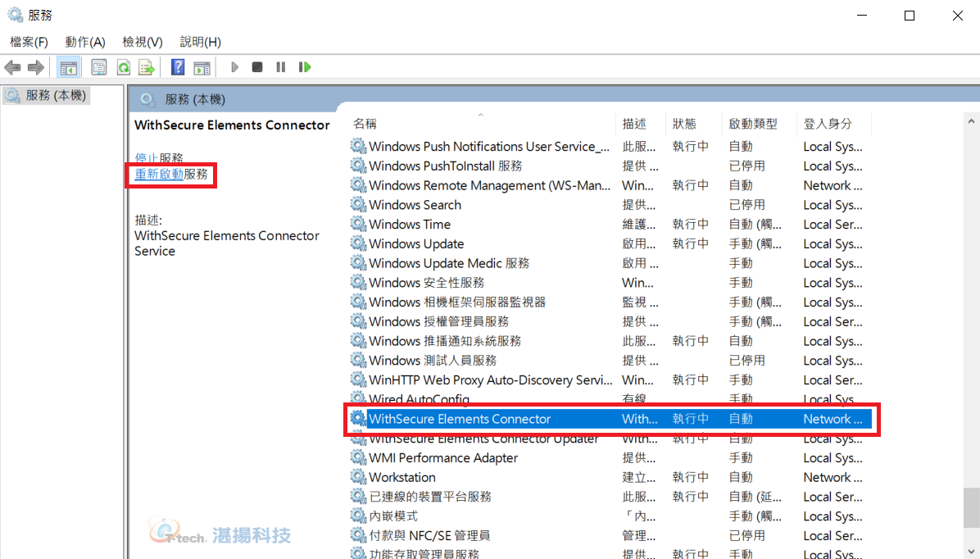This screenshot has width=980, height=559.
Task: Click gear icon beside Windows Time
Action: tap(357, 223)
